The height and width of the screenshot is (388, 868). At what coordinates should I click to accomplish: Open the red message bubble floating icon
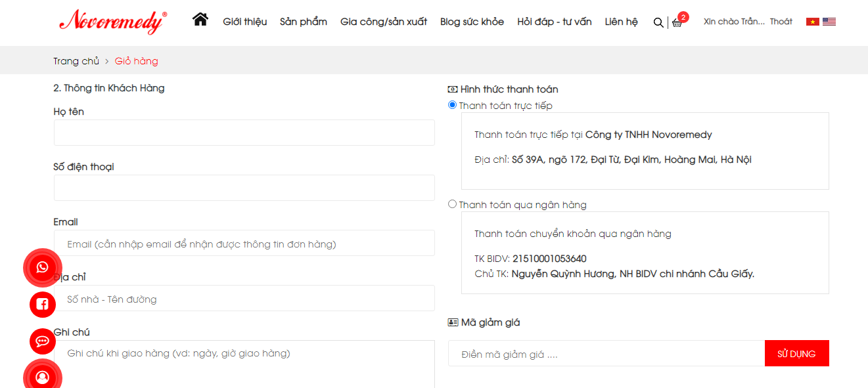point(43,341)
